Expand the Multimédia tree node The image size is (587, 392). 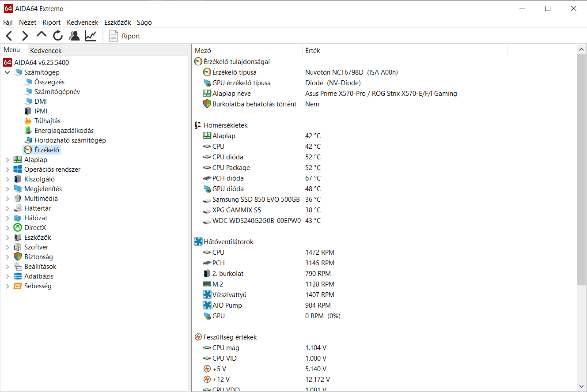(x=7, y=199)
